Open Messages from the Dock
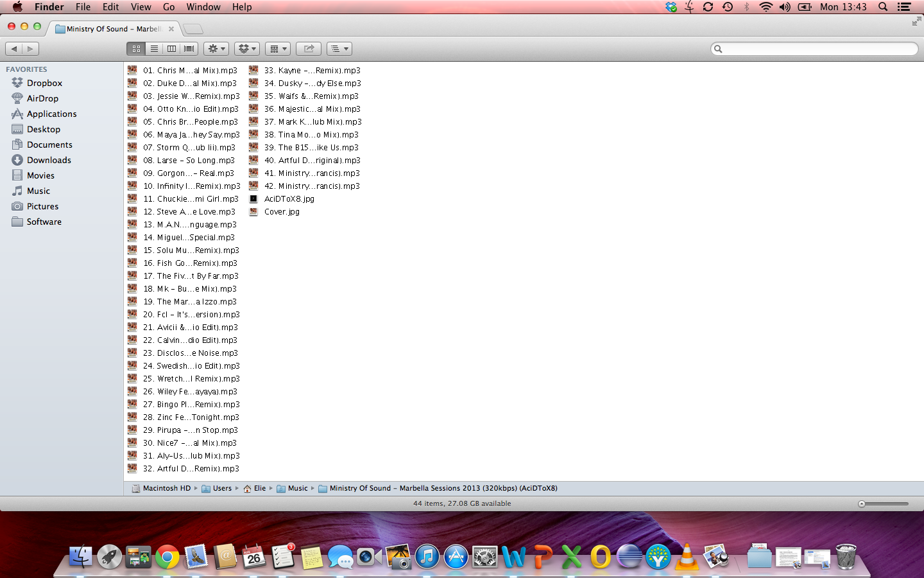 [340, 557]
